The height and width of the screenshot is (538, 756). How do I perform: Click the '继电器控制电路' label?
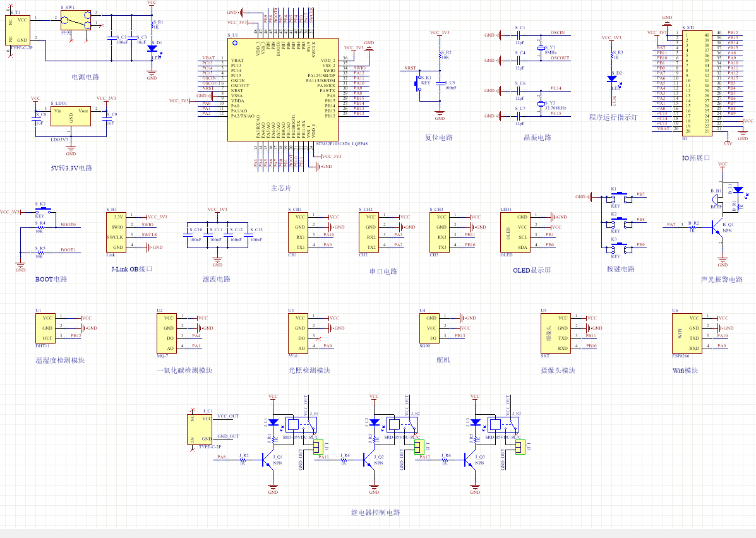[x=376, y=513]
